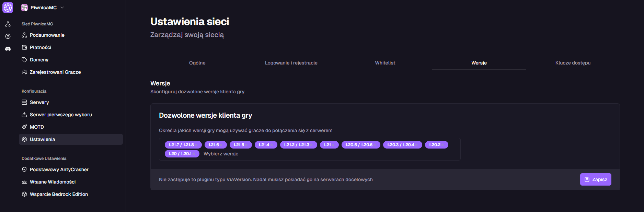
Task: Navigate to Zarejestrowani Gracze
Action: (55, 72)
